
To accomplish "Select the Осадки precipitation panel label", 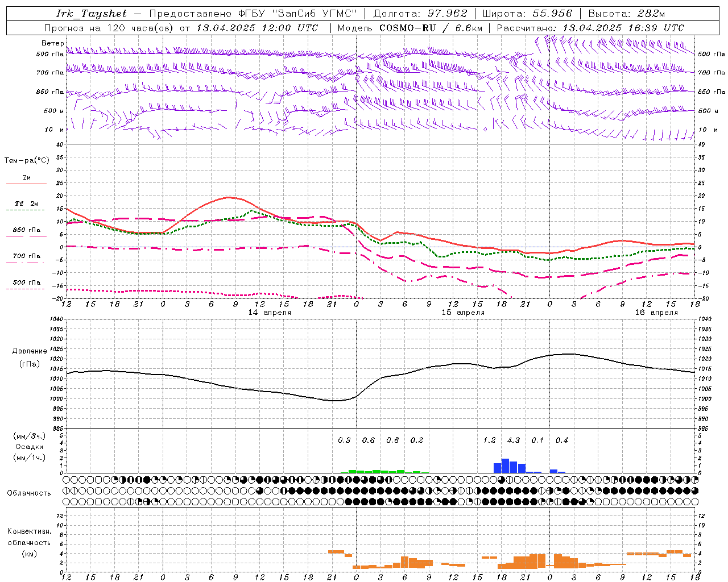I will click(x=29, y=447).
